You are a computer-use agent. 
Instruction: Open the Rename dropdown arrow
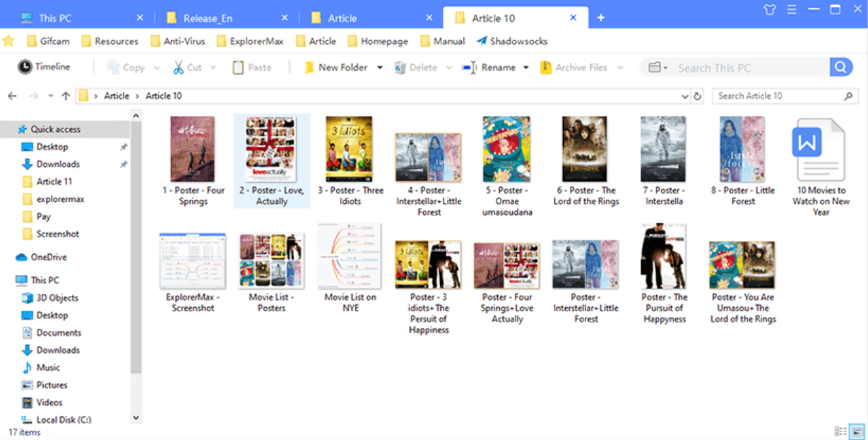pyautogui.click(x=525, y=68)
